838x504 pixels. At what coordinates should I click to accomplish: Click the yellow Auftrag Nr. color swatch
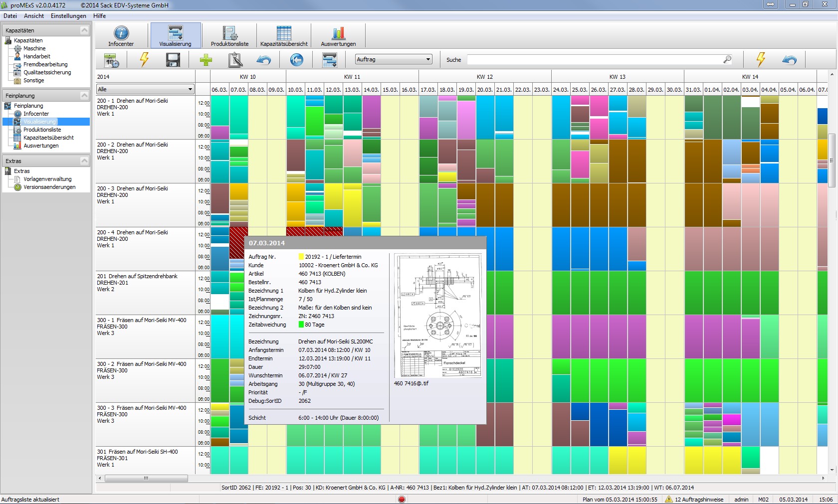click(x=301, y=257)
